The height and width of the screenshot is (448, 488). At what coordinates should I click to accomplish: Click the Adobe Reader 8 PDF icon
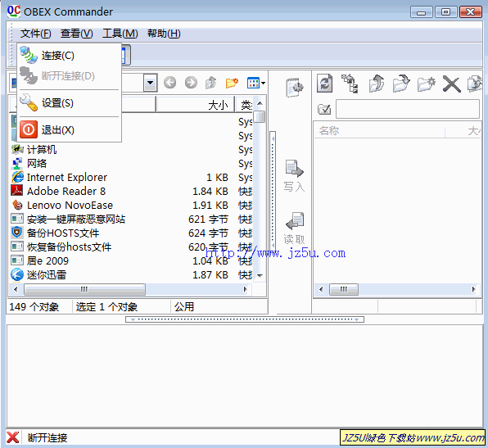17,191
